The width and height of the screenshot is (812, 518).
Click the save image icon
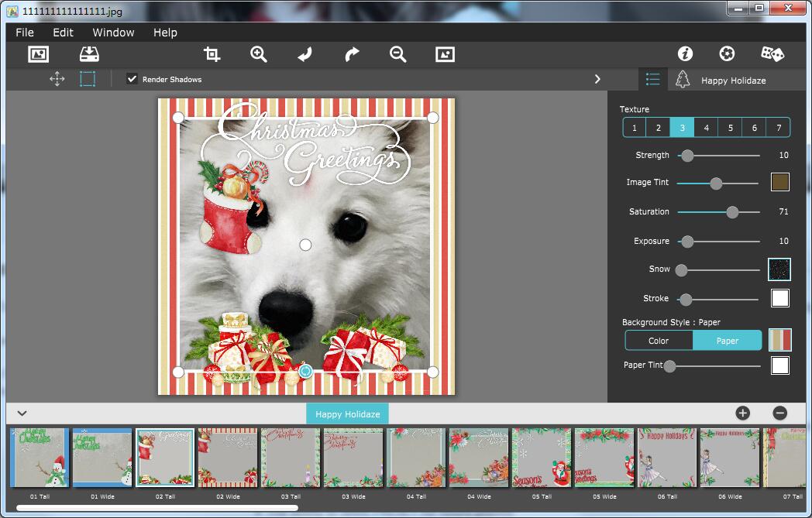coord(90,54)
